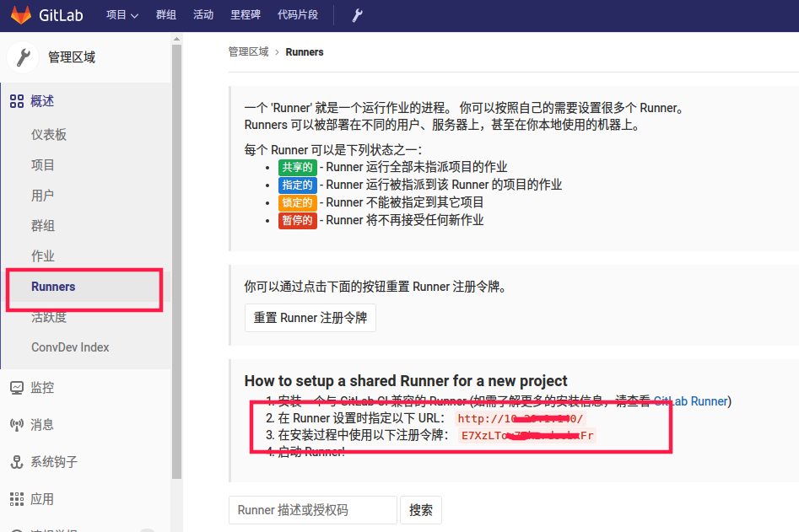The height and width of the screenshot is (532, 799).
Task: Select 概述 in the sidebar
Action: (x=42, y=101)
